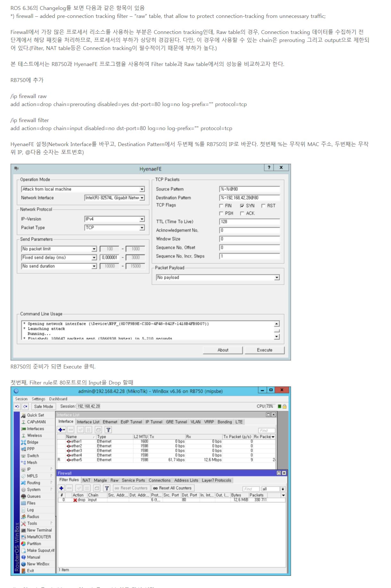The image size is (391, 588).
Task: Open the Wireless menu in WinBox
Action: coord(34,435)
